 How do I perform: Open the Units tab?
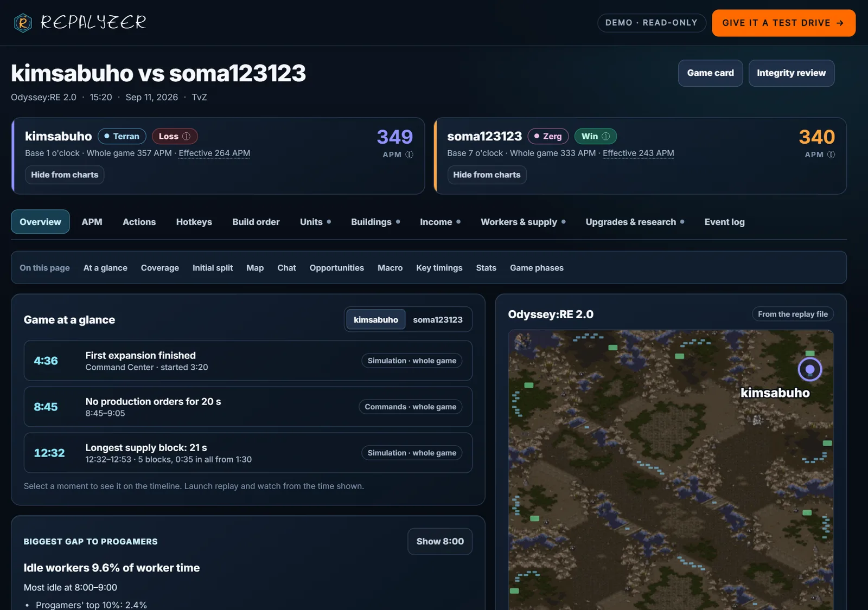click(x=316, y=222)
